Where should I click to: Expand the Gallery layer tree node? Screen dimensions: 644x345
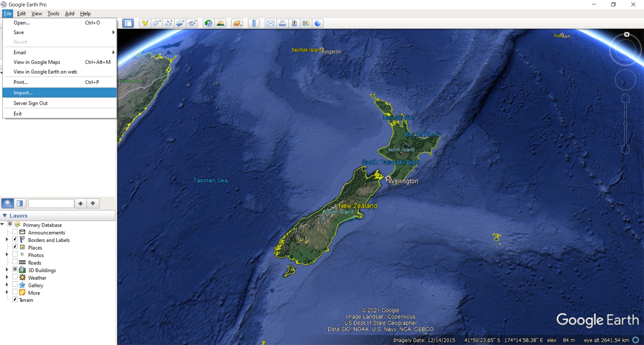coord(7,284)
